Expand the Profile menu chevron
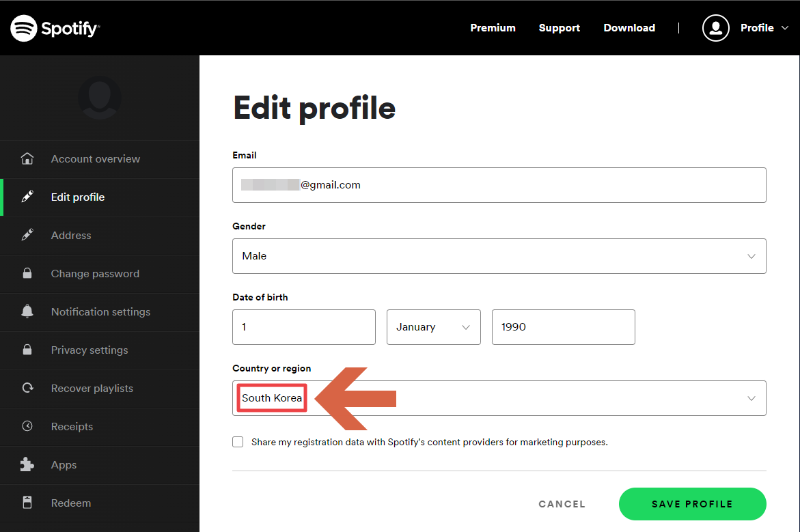800x532 pixels. [785, 28]
